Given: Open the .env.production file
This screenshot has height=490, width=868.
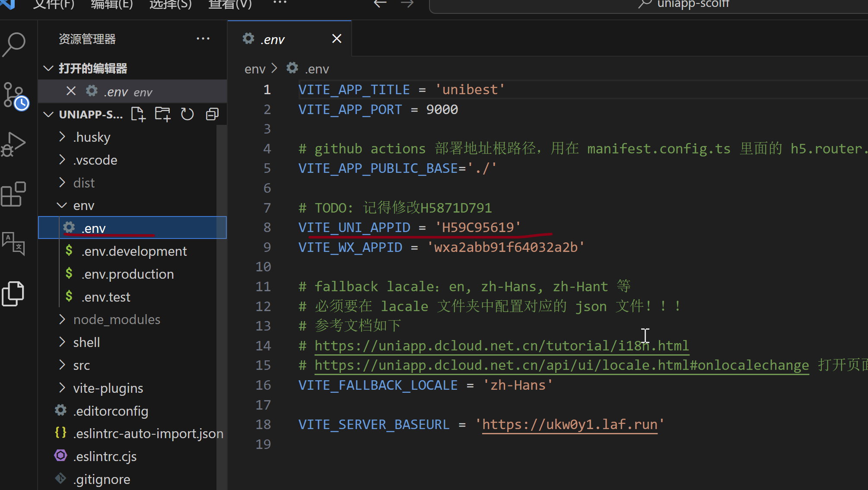Looking at the screenshot, I should click(x=127, y=274).
